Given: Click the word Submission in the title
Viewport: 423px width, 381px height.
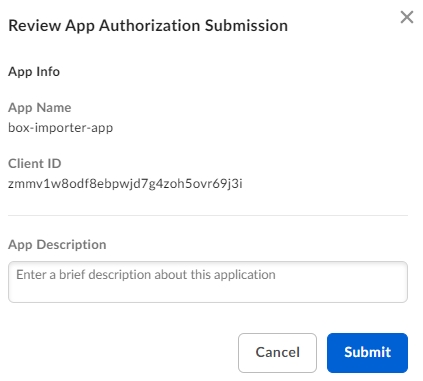Looking at the screenshot, I should pyautogui.click(x=246, y=26).
